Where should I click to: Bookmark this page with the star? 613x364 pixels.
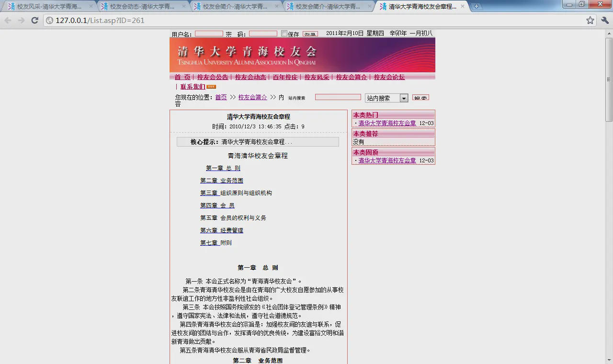click(x=590, y=20)
